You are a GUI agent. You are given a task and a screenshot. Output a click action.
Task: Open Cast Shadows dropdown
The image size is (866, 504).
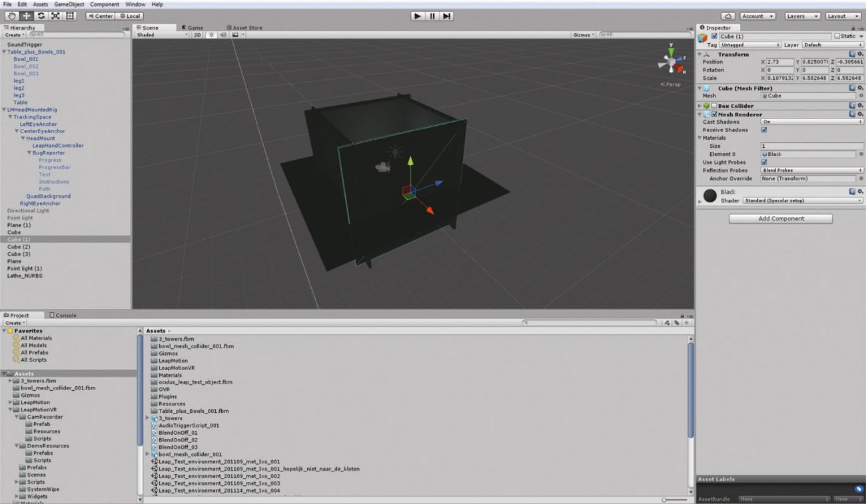(x=812, y=122)
